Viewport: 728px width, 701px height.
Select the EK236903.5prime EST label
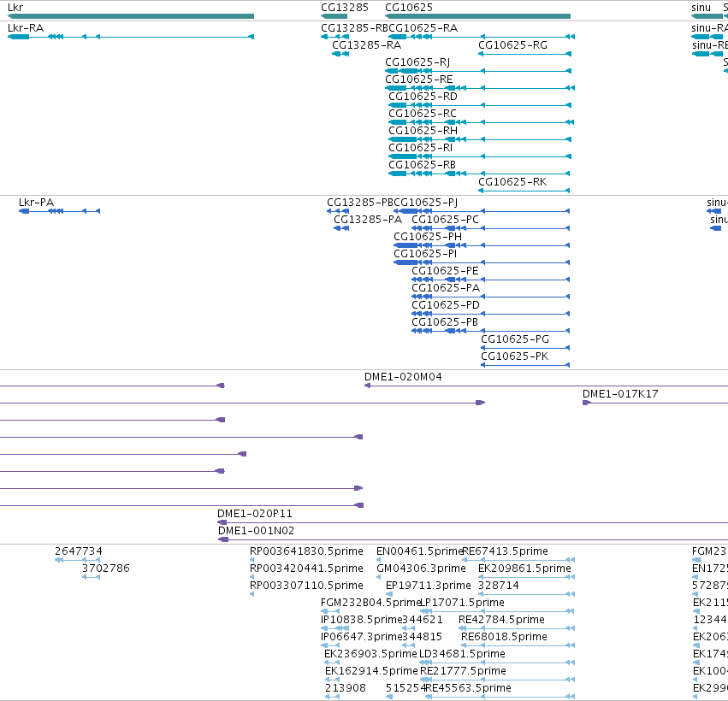point(370,654)
